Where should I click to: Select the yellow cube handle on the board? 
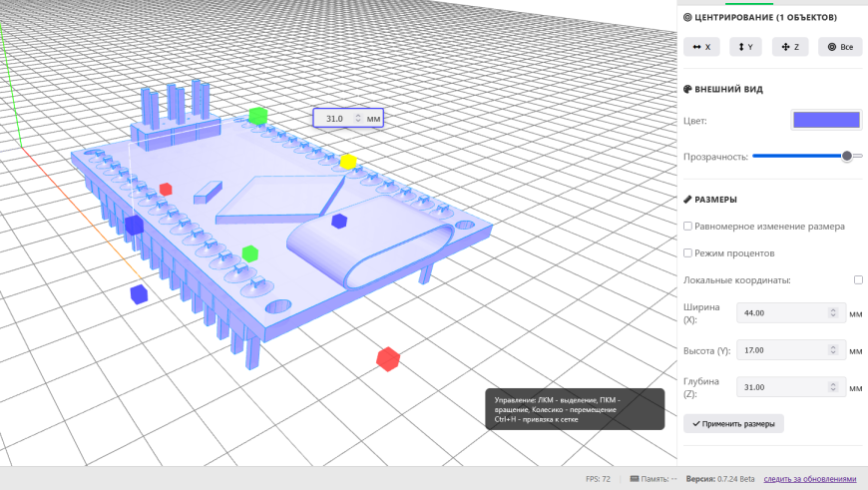pyautogui.click(x=348, y=162)
